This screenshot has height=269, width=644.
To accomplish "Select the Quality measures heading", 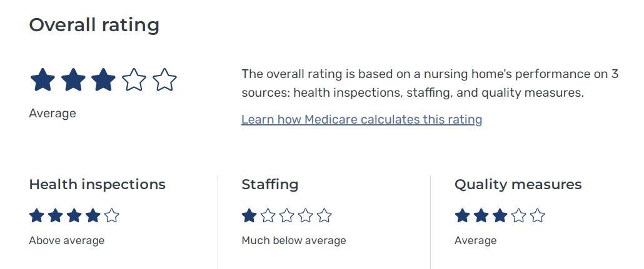I will (x=518, y=185).
